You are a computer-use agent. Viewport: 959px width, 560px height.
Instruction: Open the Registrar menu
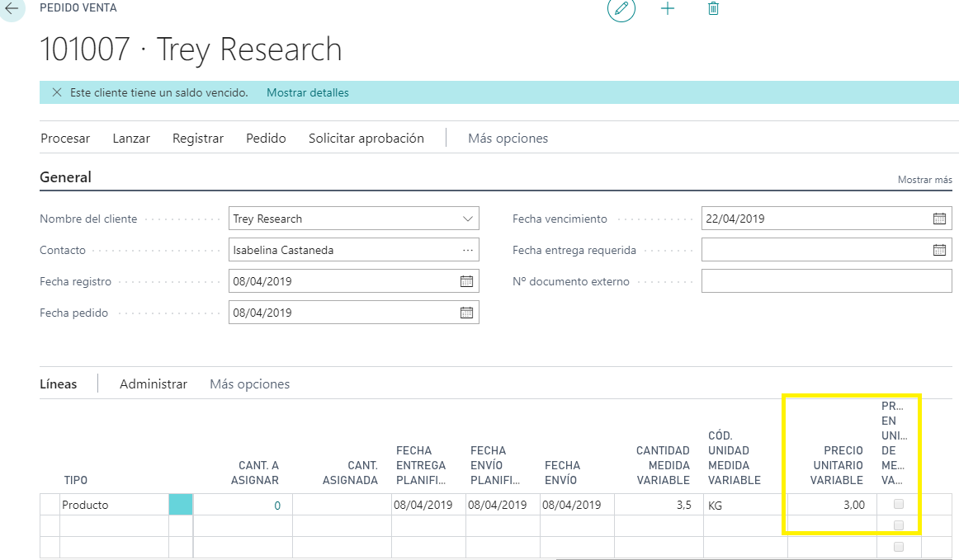coord(198,139)
